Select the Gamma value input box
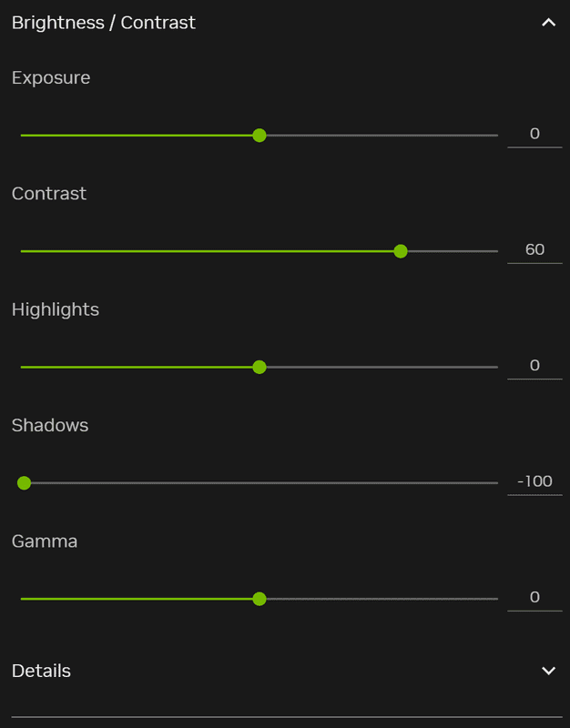 534,597
